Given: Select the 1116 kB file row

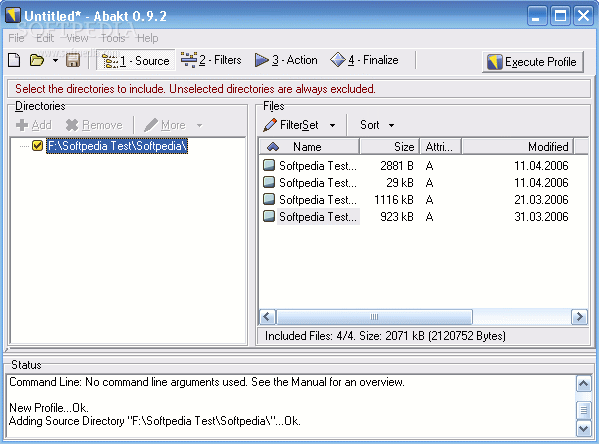Looking at the screenshot, I should (x=423, y=199).
